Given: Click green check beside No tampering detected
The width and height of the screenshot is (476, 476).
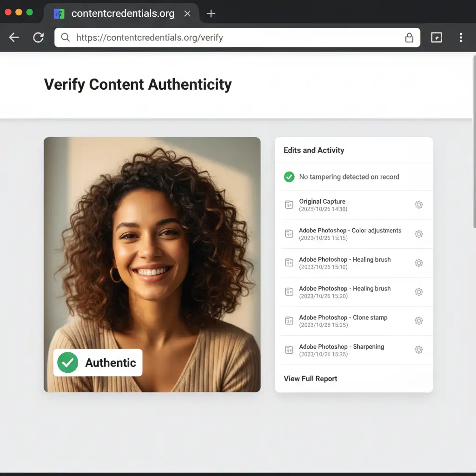Looking at the screenshot, I should coord(289,177).
